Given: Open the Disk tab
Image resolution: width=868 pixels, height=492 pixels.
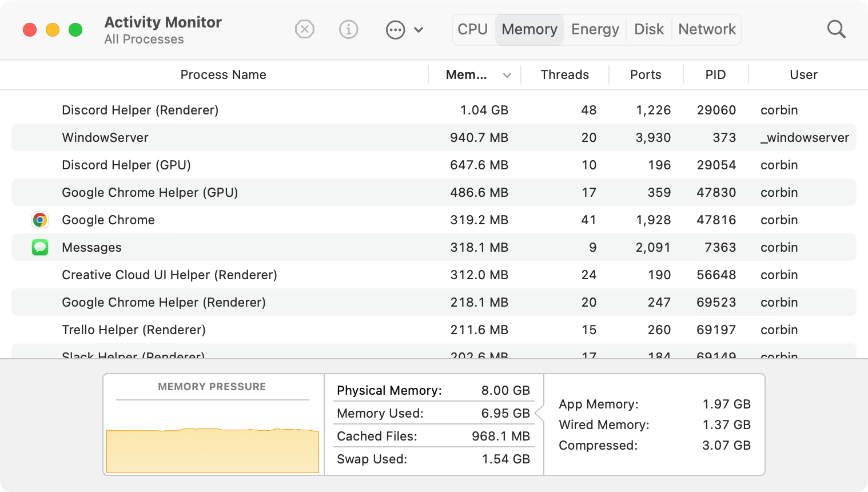Looking at the screenshot, I should (649, 29).
